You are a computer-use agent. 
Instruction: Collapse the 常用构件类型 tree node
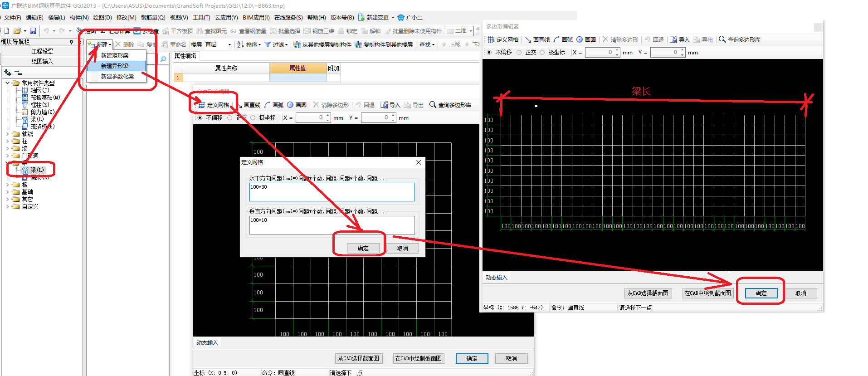click(8, 83)
